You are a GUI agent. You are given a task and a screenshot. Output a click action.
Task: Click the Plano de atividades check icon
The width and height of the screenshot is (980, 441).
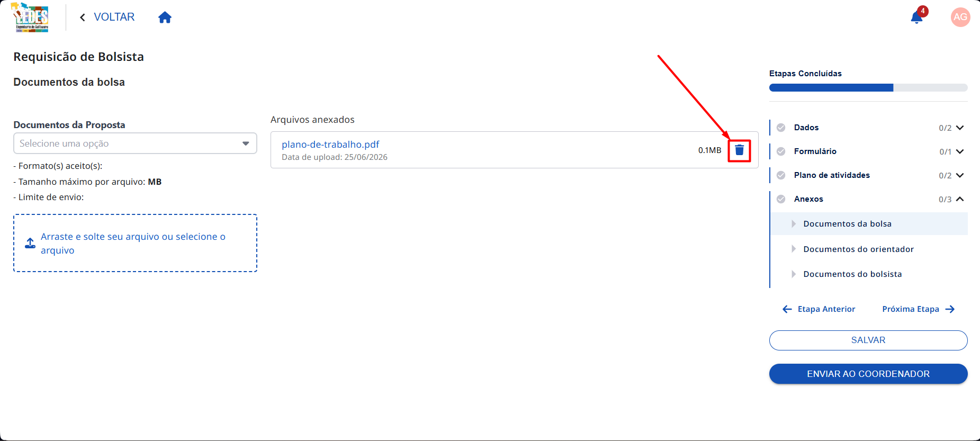(x=780, y=175)
